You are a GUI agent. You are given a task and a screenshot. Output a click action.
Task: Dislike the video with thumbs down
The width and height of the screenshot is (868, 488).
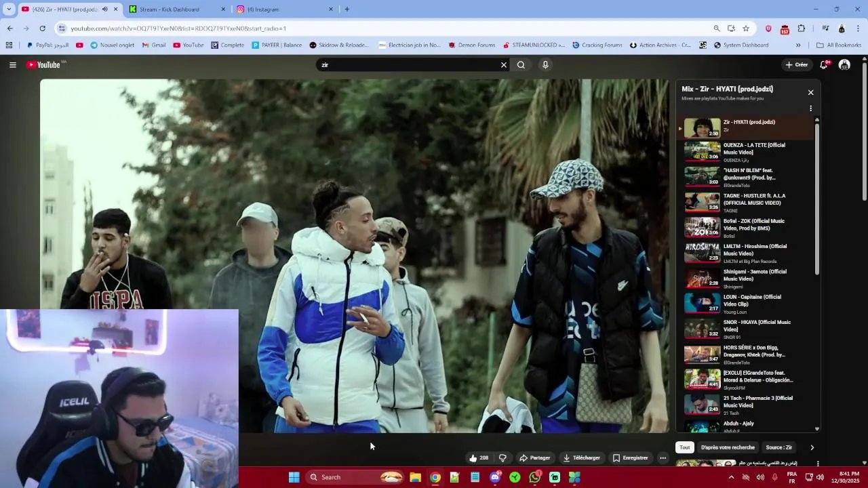502,458
